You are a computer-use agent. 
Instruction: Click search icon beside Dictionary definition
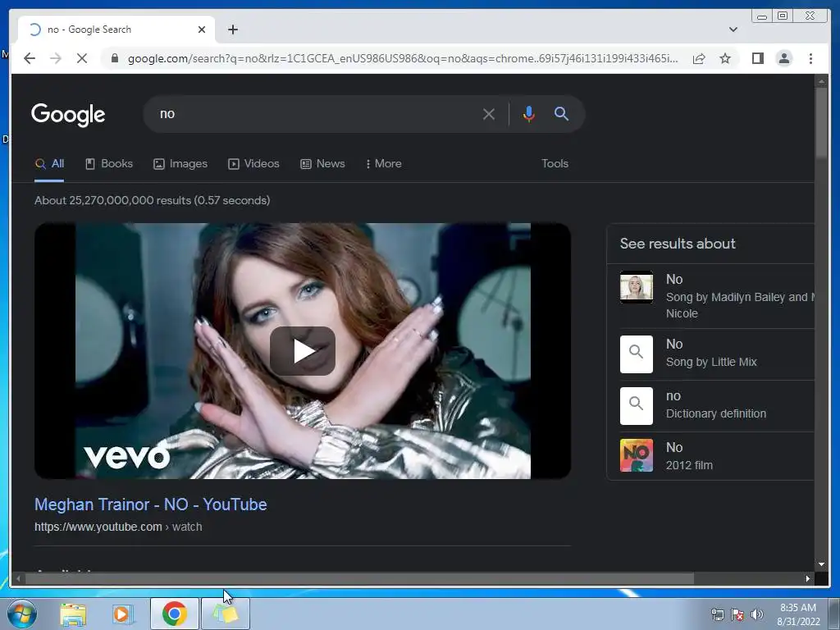pyautogui.click(x=637, y=406)
